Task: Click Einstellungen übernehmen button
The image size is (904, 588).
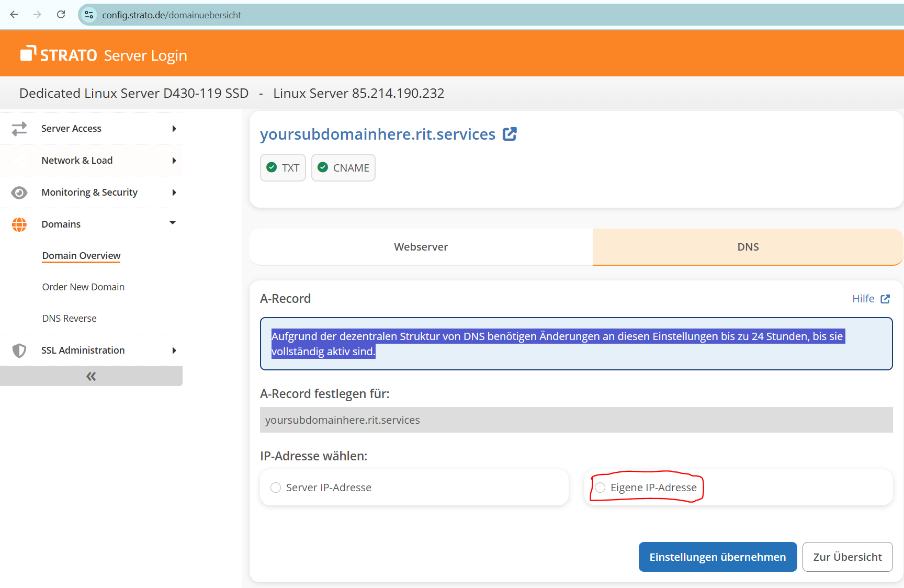Action: point(718,557)
